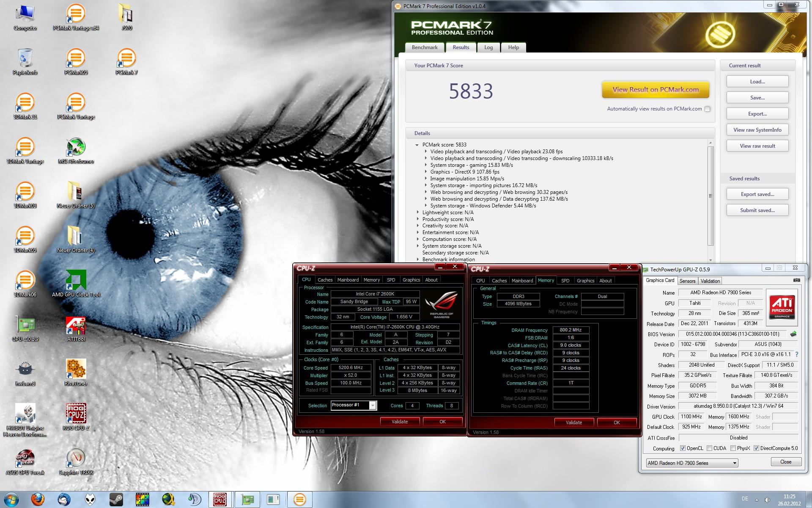Toggle automatically view results on PCMark.com
Screen dimensions: 812x508
coord(707,109)
